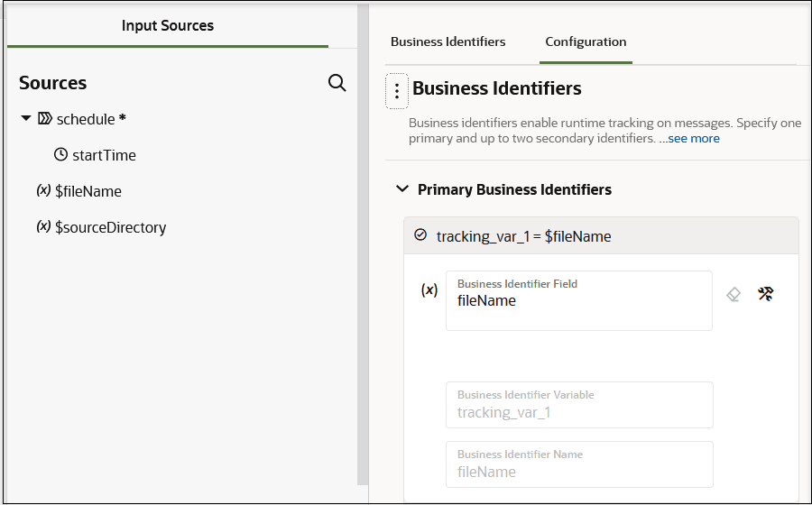Open the Input Sources tab
The image size is (812, 505).
[168, 25]
